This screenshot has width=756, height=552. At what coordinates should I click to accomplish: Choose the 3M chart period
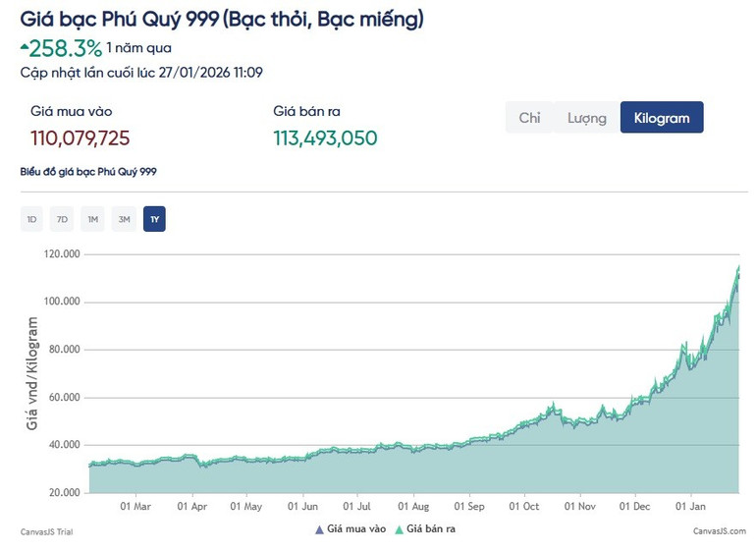[x=124, y=219]
